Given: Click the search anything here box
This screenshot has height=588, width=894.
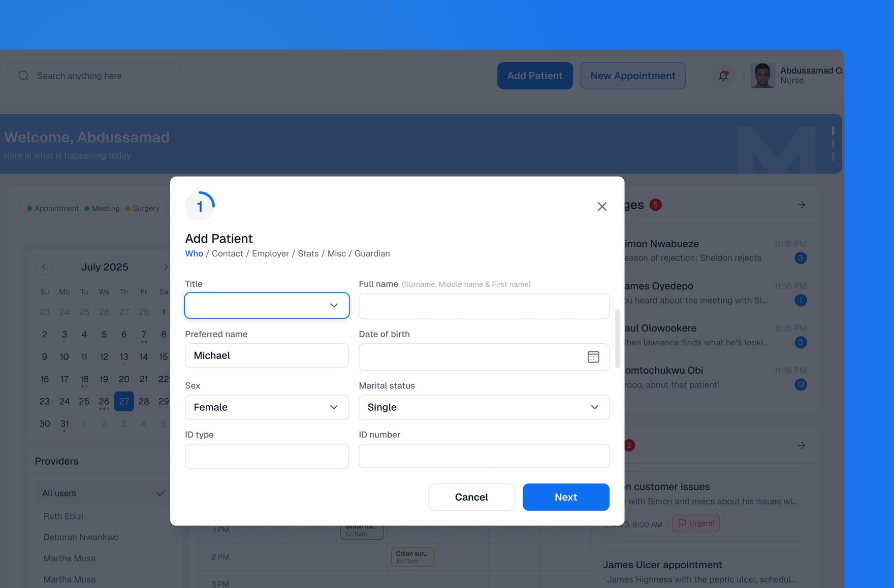Looking at the screenshot, I should click(x=94, y=76).
